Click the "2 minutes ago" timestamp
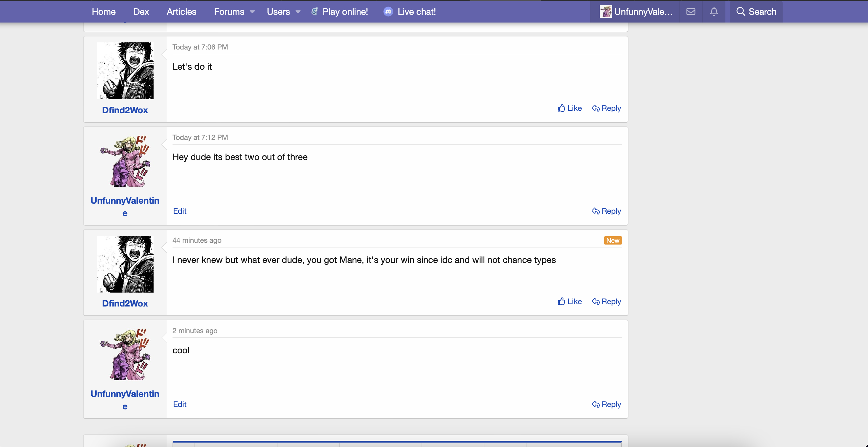The height and width of the screenshot is (447, 868). click(195, 331)
